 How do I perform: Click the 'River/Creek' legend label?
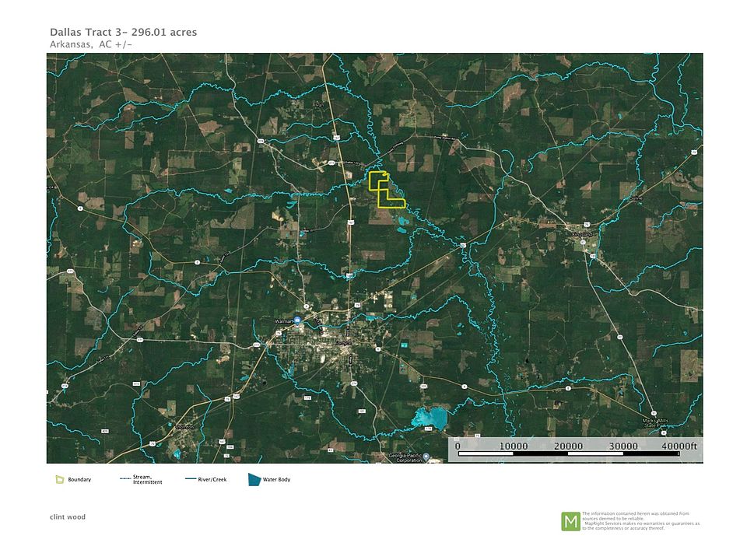click(212, 480)
